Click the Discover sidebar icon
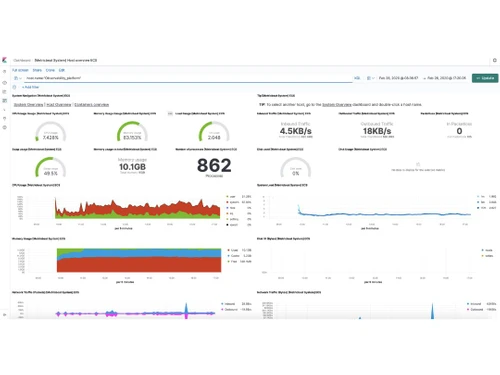The height and width of the screenshot is (375, 500). [4, 83]
